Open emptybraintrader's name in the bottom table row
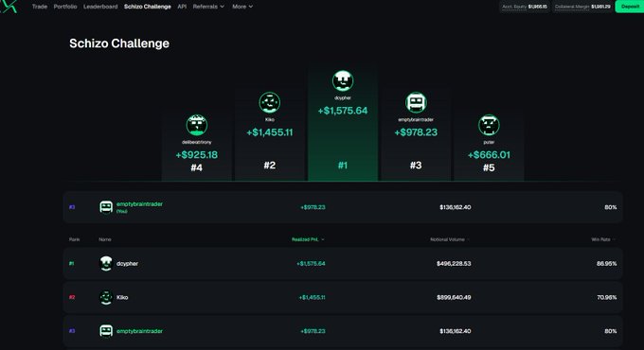 pyautogui.click(x=139, y=331)
